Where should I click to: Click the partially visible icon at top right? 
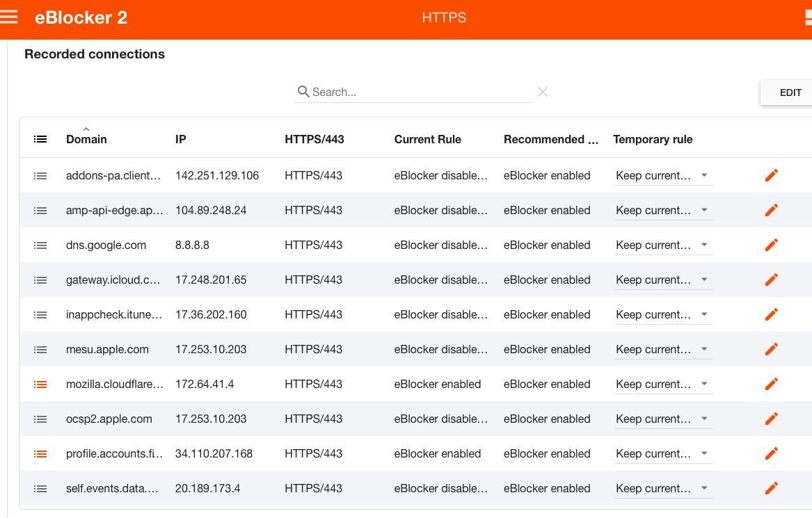pos(809,17)
